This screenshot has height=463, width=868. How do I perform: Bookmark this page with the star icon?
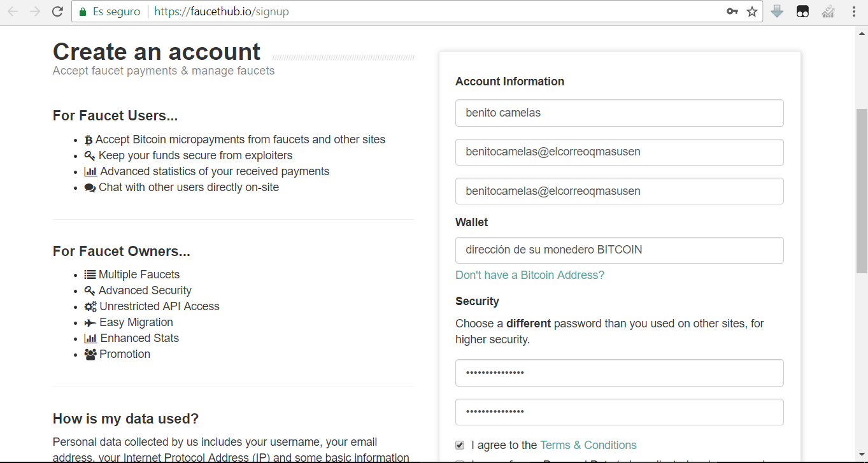pos(752,11)
